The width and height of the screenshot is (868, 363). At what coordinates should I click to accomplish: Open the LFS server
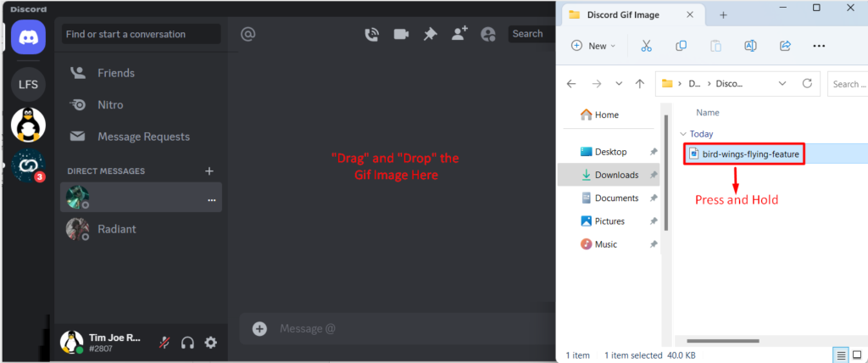tap(28, 84)
